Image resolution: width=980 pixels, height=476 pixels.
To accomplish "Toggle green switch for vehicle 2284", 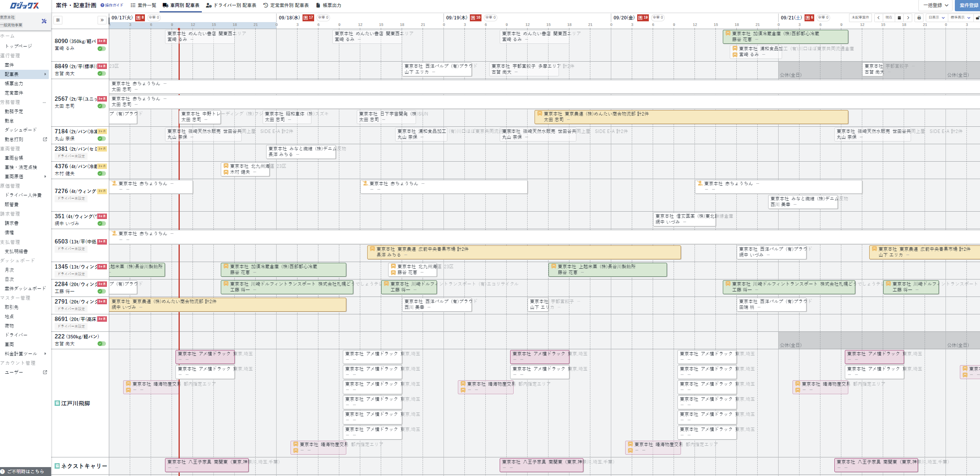I will (101, 291).
